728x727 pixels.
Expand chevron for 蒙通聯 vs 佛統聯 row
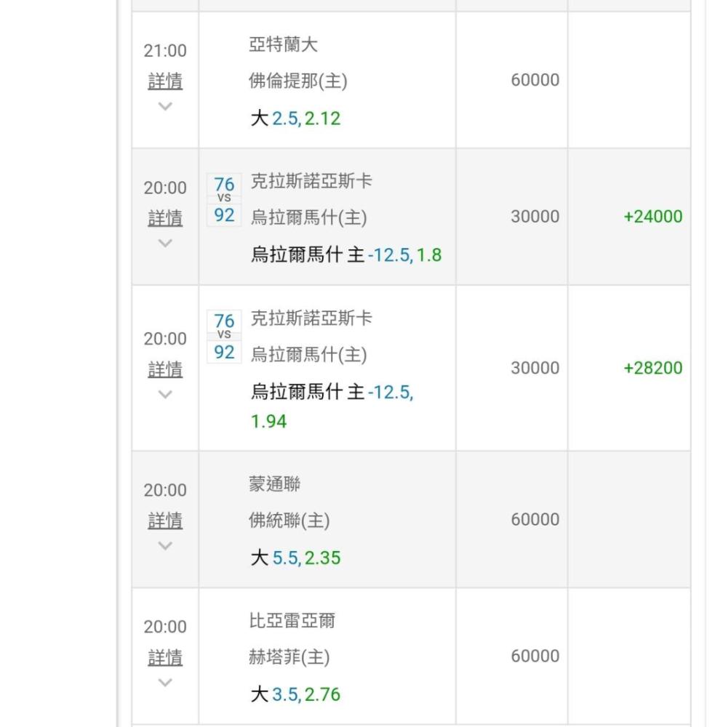165,545
